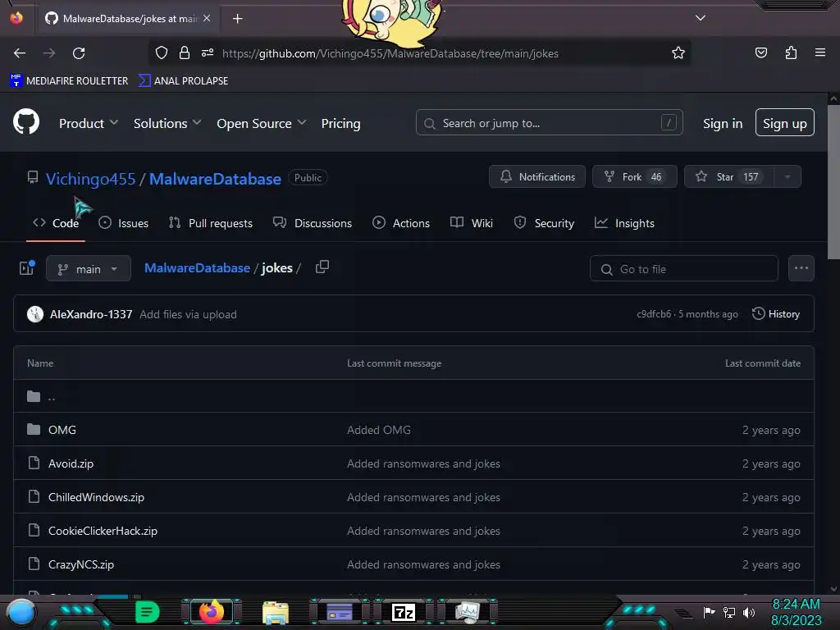Viewport: 840px width, 630px height.
Task: Click the Sign in link
Action: coord(723,123)
